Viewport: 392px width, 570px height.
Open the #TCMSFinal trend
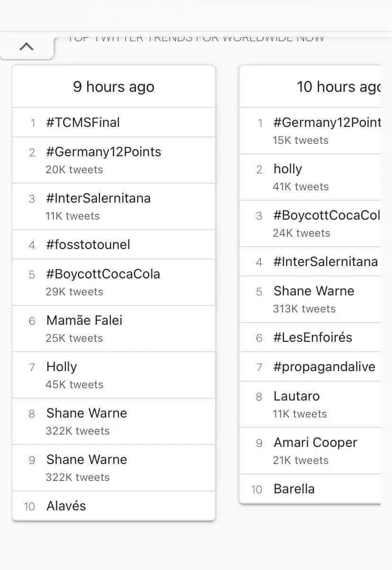point(114,123)
